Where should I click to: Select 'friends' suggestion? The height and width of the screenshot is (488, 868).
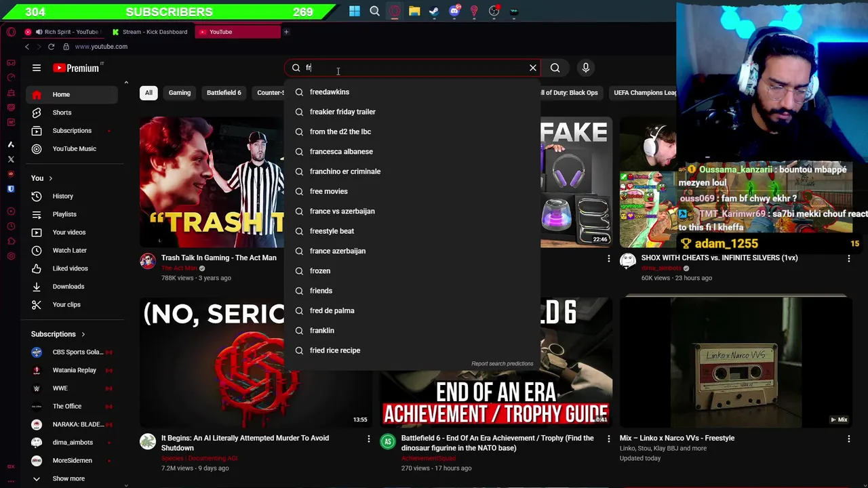coord(412,291)
